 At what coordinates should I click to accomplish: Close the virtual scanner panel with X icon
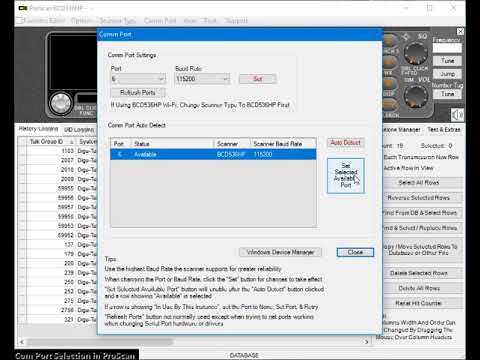tap(460, 31)
